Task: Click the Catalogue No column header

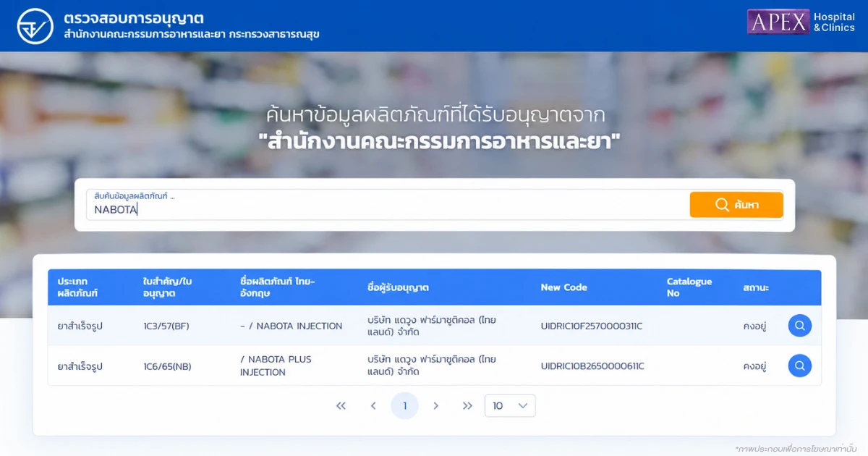Action: 689,287
